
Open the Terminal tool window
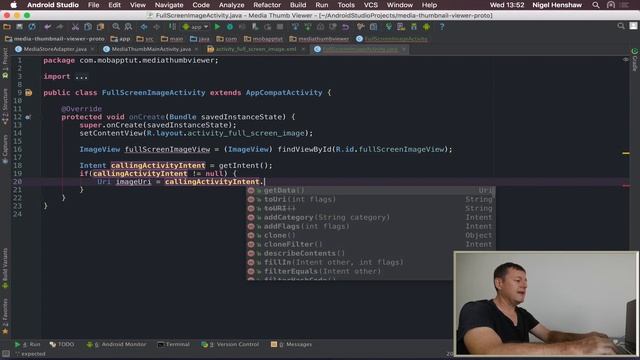pos(173,344)
